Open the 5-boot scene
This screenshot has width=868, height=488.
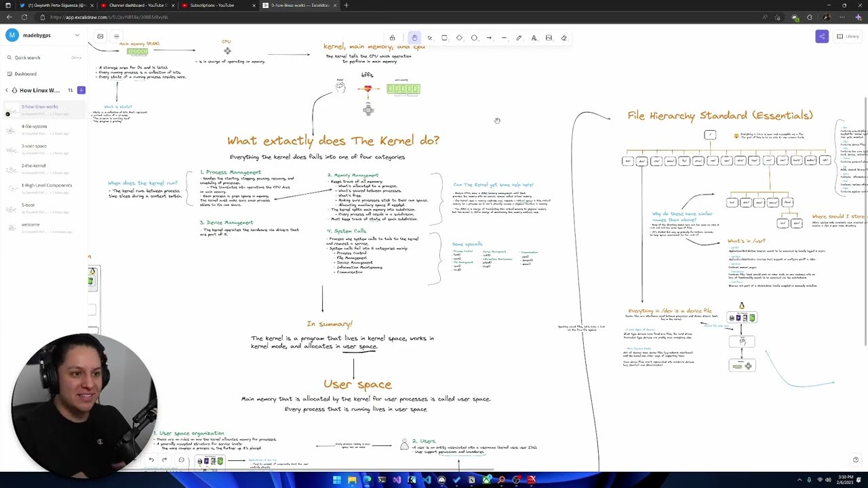44,208
